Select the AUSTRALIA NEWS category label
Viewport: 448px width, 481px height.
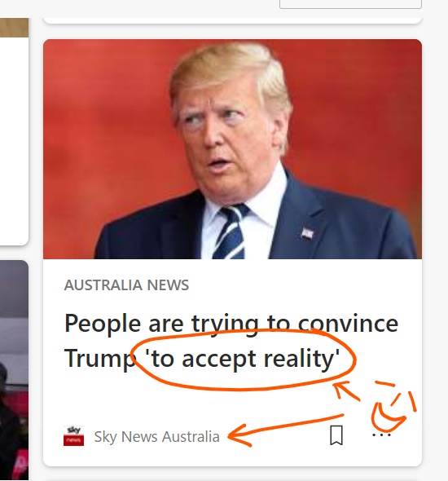(126, 285)
